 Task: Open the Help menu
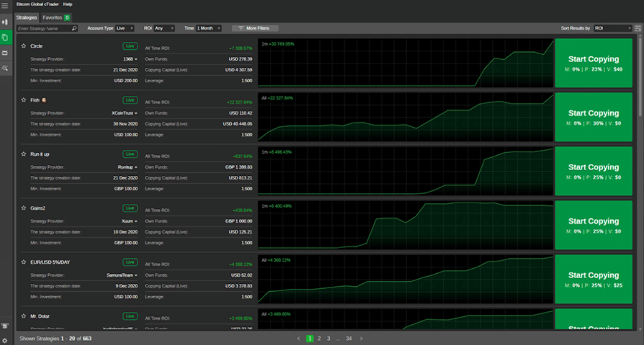[67, 4]
